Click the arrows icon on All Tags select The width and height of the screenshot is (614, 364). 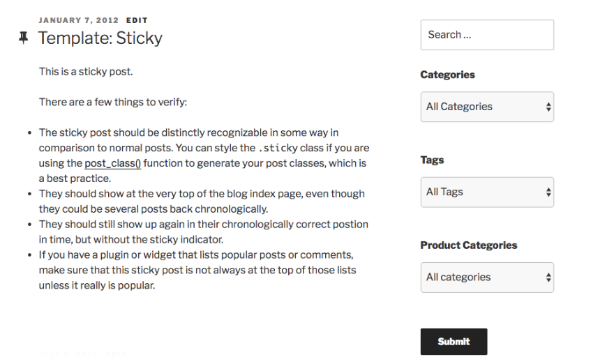click(548, 192)
